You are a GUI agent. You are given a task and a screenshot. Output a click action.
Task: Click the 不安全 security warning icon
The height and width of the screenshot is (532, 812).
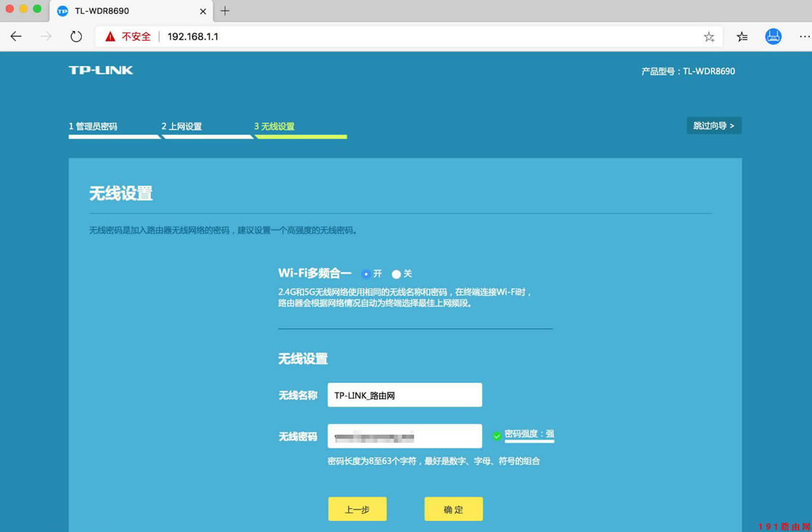pos(110,36)
